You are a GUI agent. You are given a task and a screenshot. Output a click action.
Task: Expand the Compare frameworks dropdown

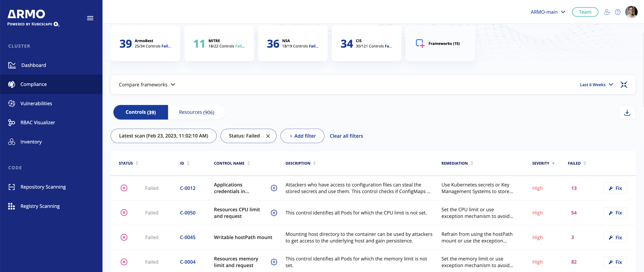pyautogui.click(x=147, y=85)
